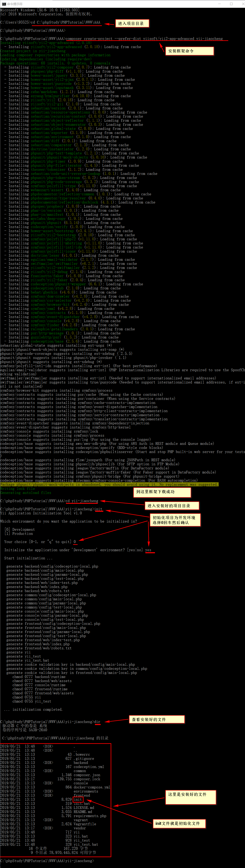
Task: Click 'codeception.yml' in the directory listing
Action: (x=89, y=767)
